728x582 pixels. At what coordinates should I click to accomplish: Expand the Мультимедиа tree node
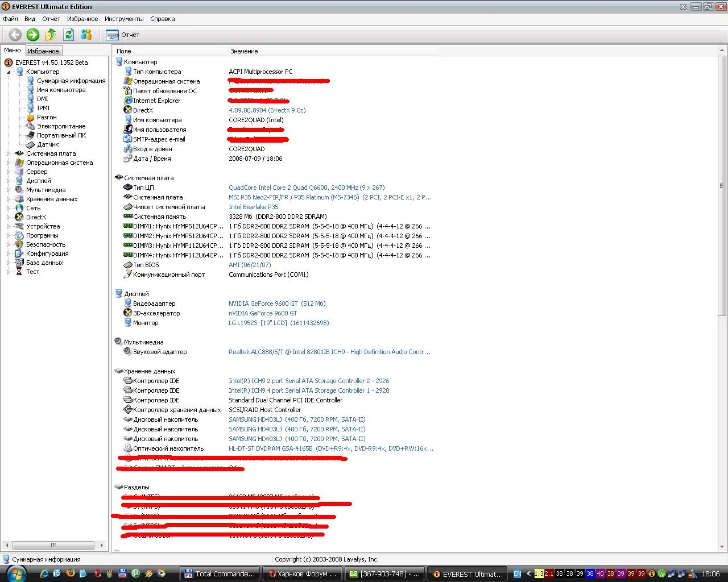[9, 190]
